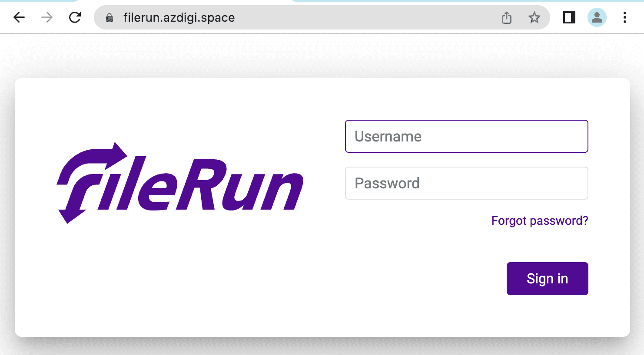The width and height of the screenshot is (644, 355).
Task: Reload the page with the refresh icon
Action: (x=75, y=17)
